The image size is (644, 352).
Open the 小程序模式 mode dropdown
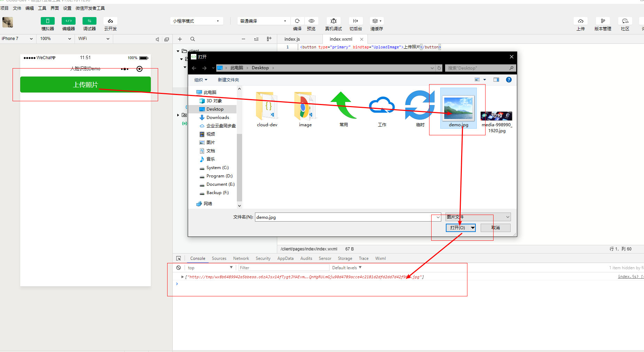tap(196, 21)
